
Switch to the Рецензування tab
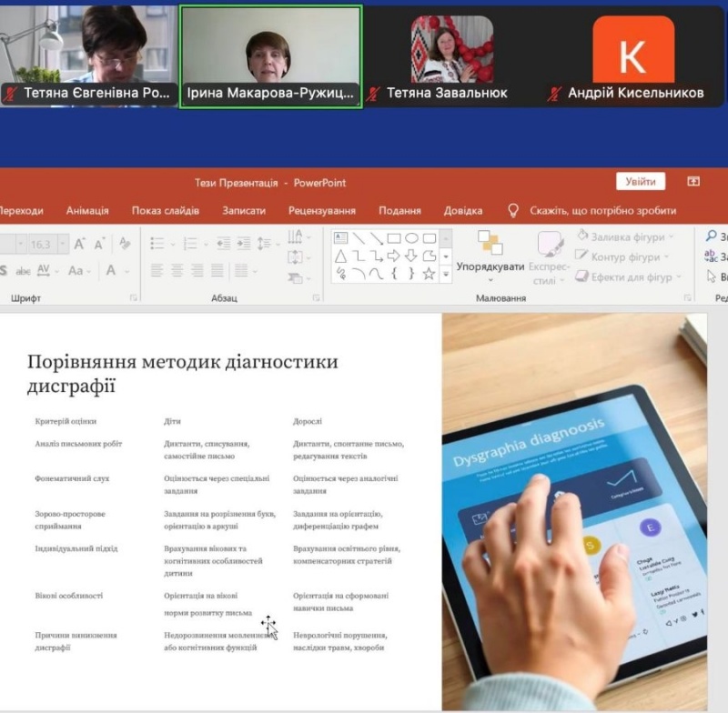pyautogui.click(x=321, y=211)
